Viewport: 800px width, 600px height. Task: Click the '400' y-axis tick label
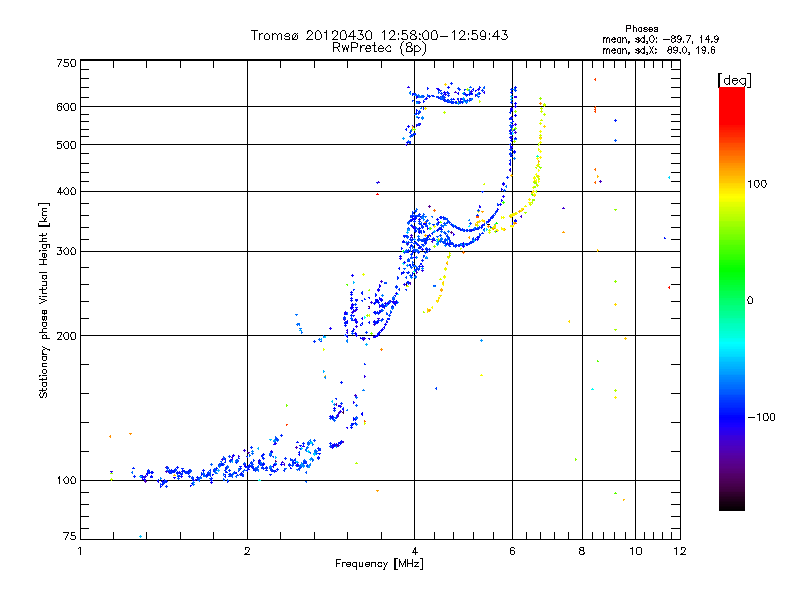pyautogui.click(x=66, y=192)
